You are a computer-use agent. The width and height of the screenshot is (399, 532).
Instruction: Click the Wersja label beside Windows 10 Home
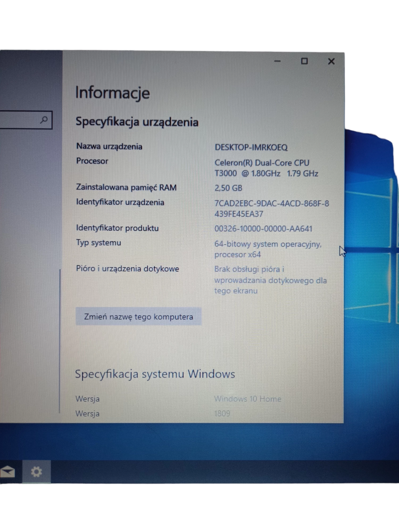(x=88, y=399)
